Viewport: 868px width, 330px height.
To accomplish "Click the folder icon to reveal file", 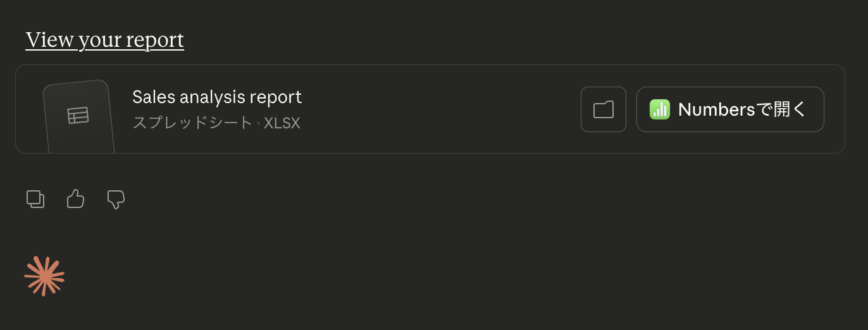I will coord(604,109).
